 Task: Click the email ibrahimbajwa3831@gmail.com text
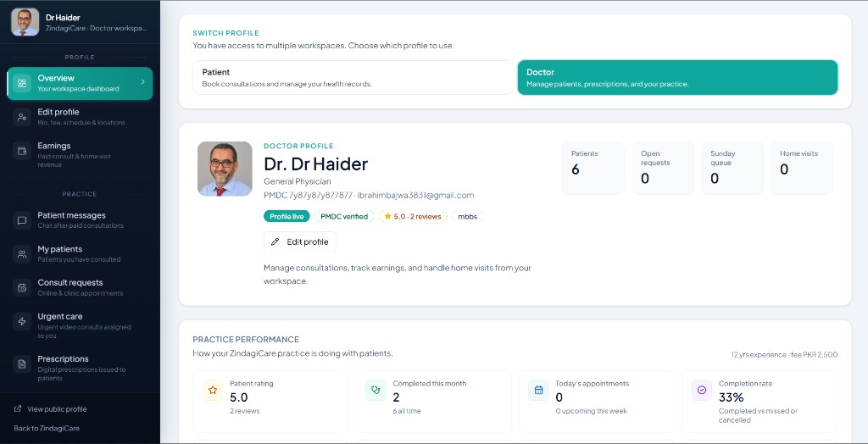coord(415,196)
